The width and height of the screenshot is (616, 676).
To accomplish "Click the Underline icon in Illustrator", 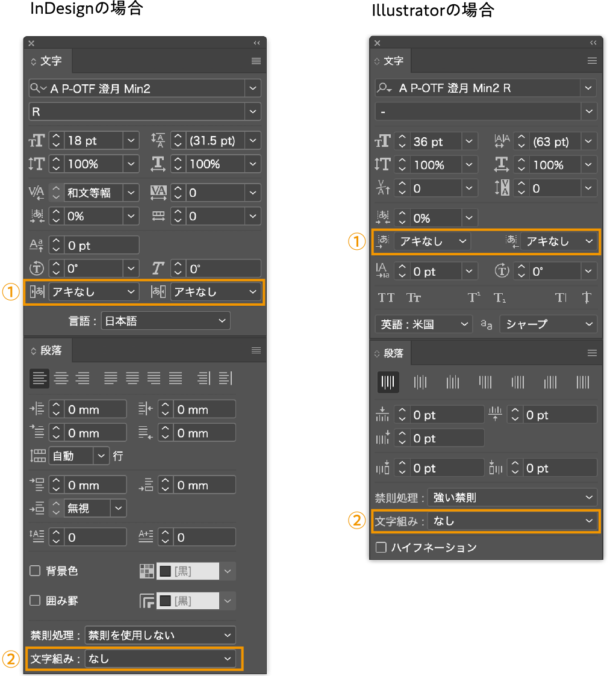I will pos(561,298).
